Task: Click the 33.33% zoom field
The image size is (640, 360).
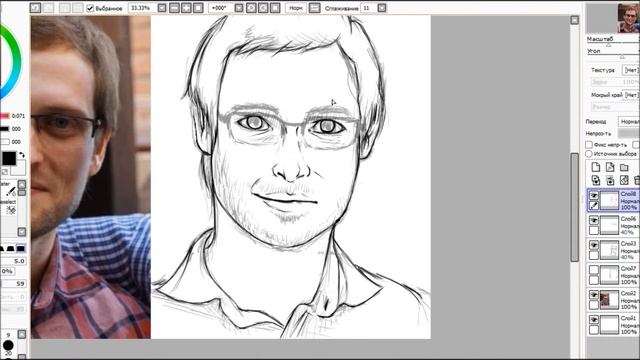Action: click(x=143, y=8)
